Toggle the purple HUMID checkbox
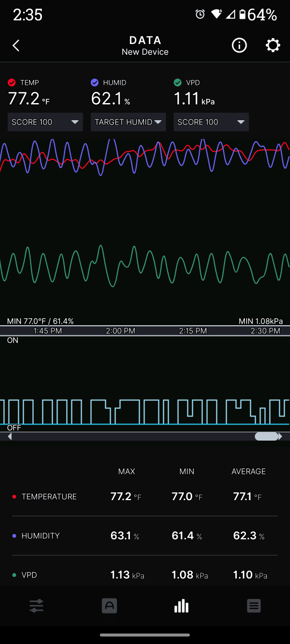 [x=95, y=83]
